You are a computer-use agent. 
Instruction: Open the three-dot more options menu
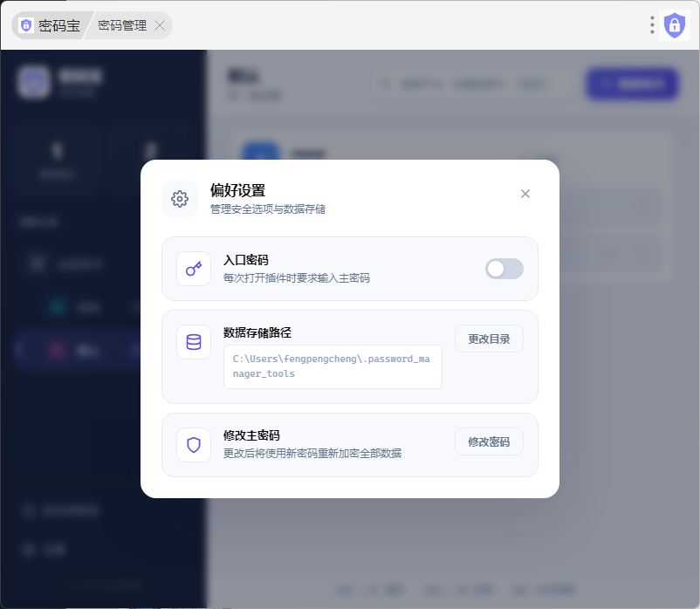pyautogui.click(x=652, y=25)
